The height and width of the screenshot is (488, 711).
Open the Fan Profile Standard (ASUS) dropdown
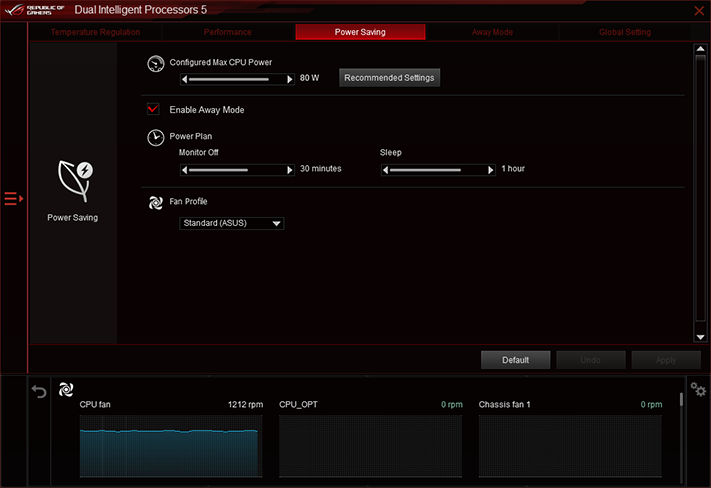(x=232, y=223)
